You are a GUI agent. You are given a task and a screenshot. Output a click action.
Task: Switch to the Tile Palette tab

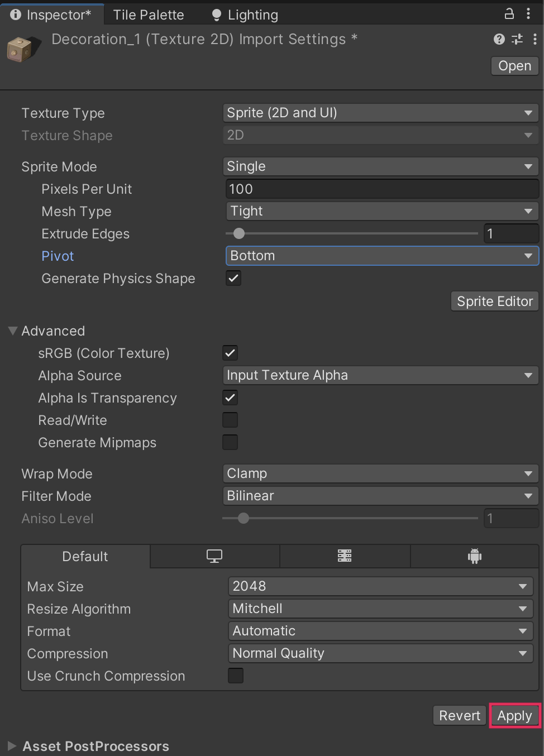coord(149,15)
